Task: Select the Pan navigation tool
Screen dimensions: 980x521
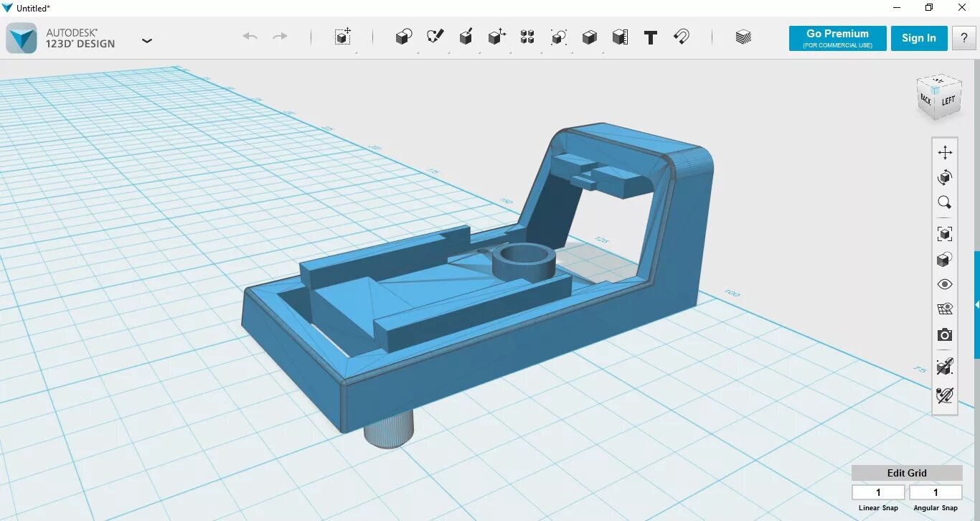Action: point(945,152)
